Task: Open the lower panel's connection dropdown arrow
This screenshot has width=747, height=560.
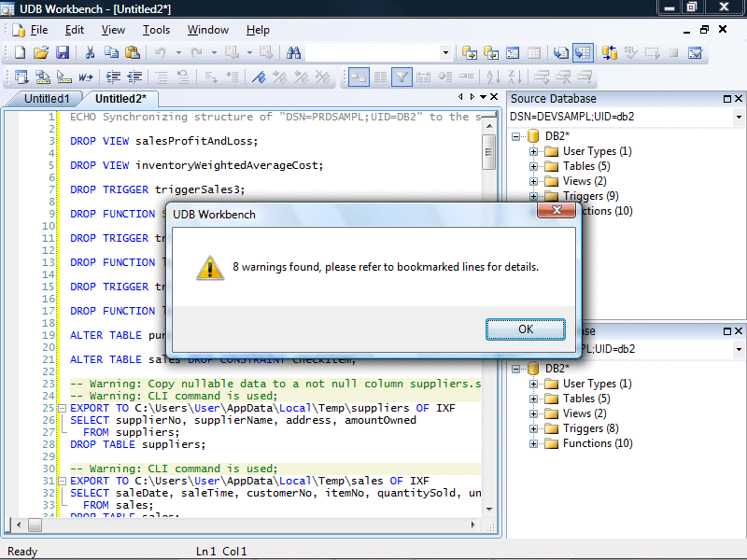Action: coord(739,349)
